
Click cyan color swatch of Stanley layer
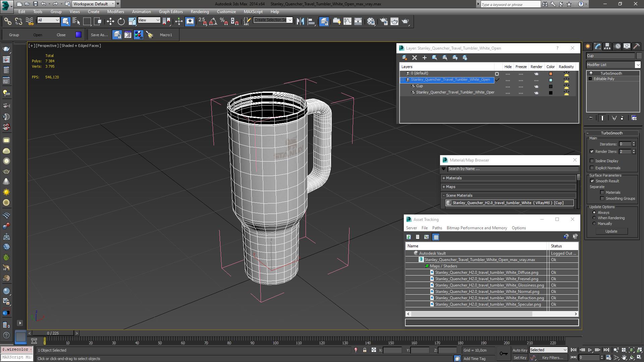point(550,80)
